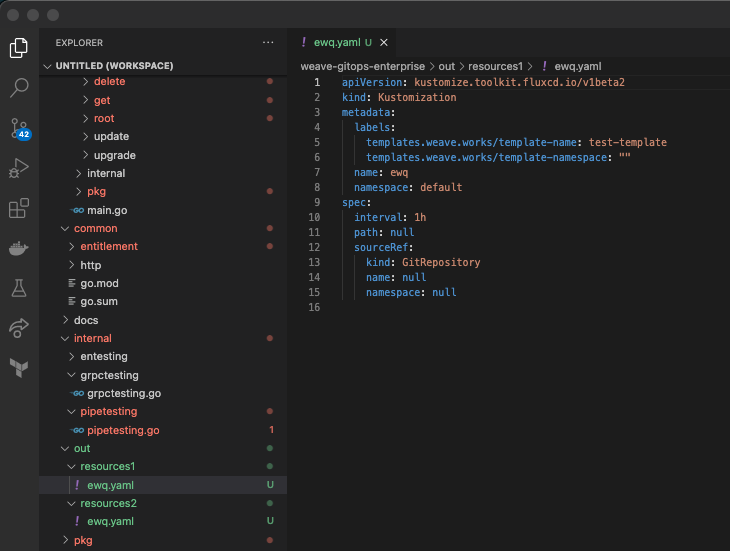Expand the root folder
730x551 pixels.
163,118
